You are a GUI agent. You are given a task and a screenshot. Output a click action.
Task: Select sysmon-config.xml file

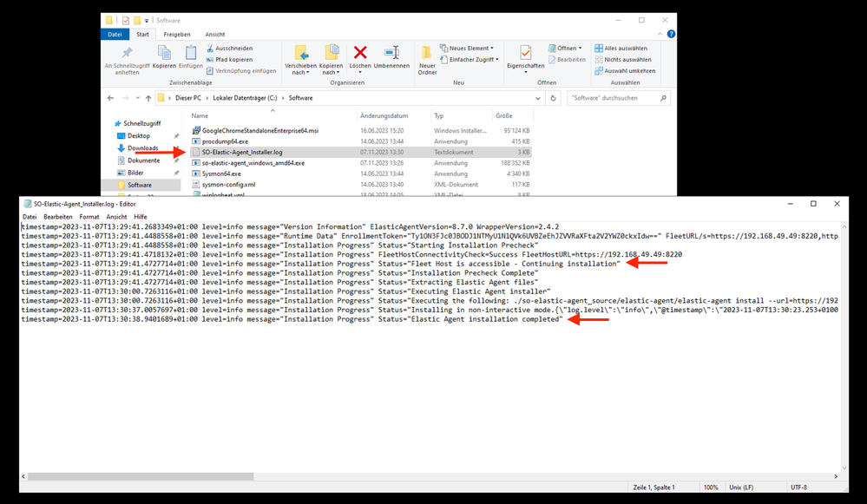point(360,185)
